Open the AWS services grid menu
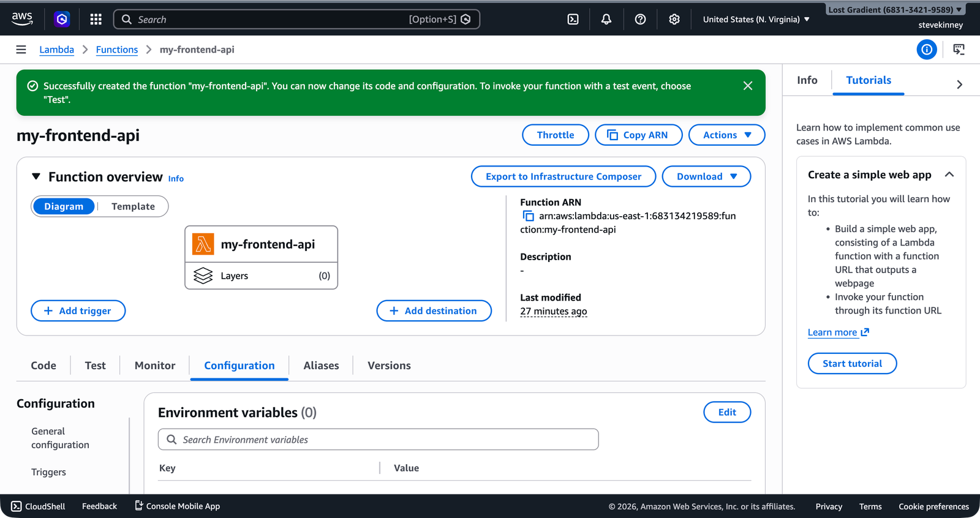Viewport: 980px width, 518px height. [x=96, y=19]
